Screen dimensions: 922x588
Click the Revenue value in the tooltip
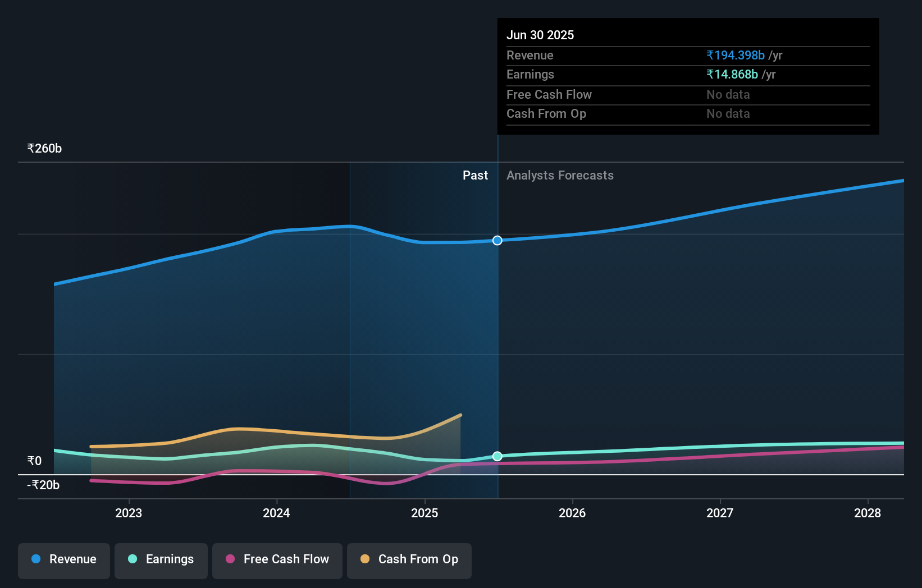tap(735, 55)
